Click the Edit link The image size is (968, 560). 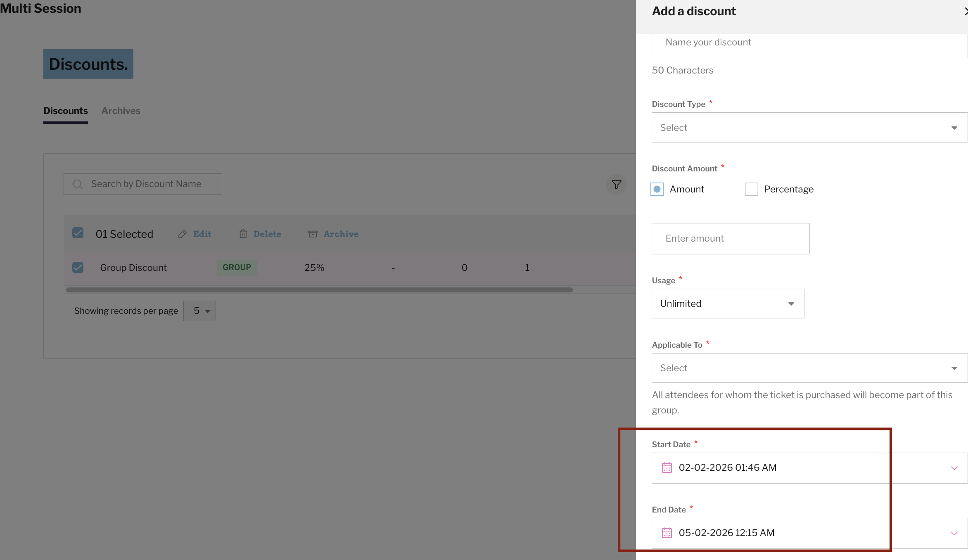click(202, 234)
